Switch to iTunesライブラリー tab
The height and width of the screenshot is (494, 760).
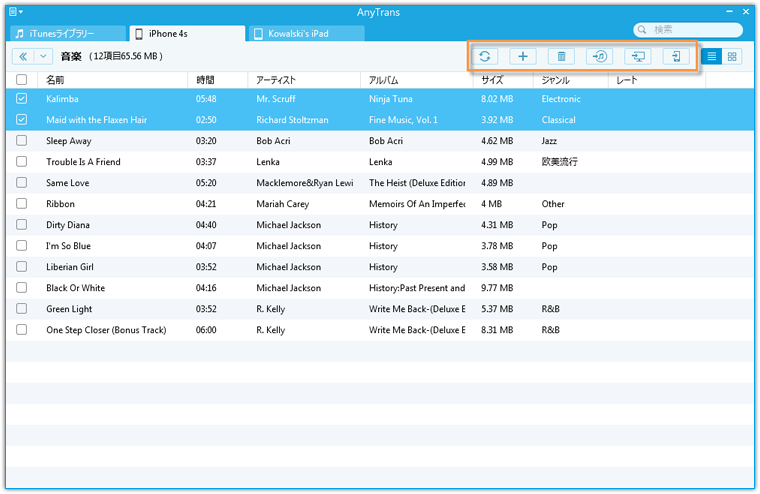click(x=67, y=33)
